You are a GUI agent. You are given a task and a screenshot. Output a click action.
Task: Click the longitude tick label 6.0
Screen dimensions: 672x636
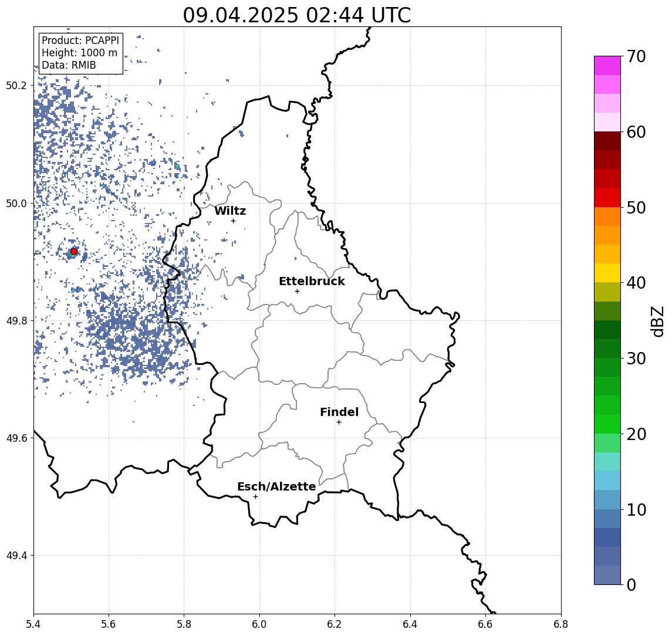(259, 624)
